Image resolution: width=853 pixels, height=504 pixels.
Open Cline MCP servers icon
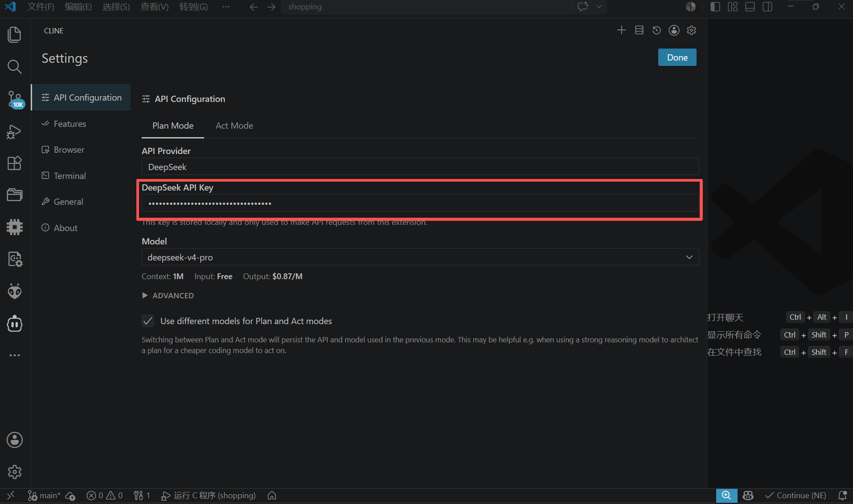pos(639,30)
